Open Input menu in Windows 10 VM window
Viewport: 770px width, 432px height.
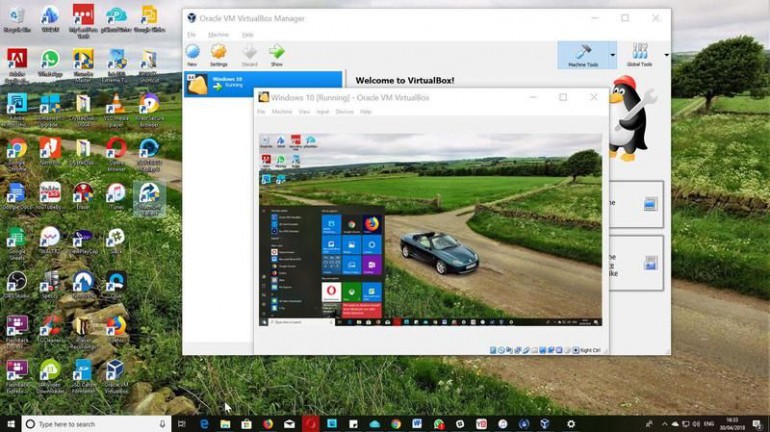click(x=323, y=112)
